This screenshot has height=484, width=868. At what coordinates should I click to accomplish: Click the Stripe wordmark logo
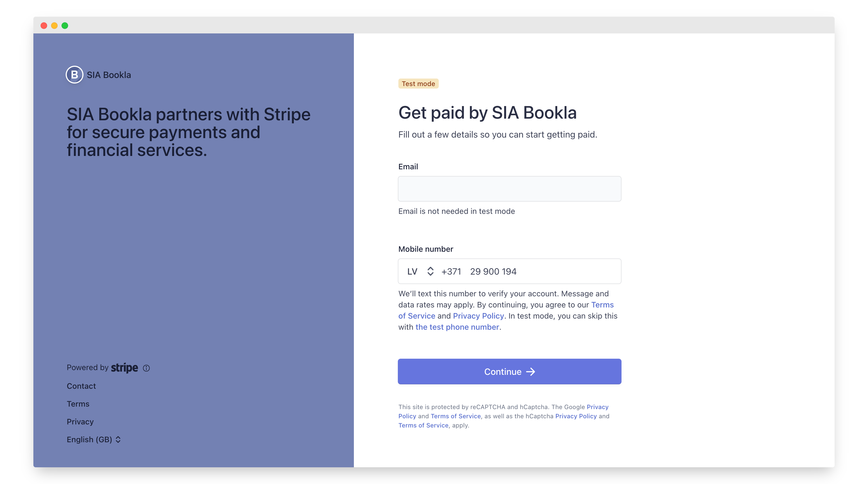pyautogui.click(x=124, y=367)
